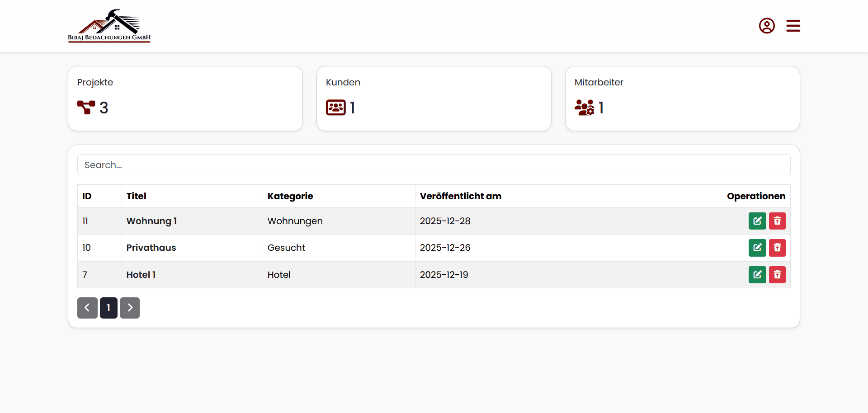Edit the Wohnung 1 project
Viewport: 868px width, 413px height.
[757, 221]
